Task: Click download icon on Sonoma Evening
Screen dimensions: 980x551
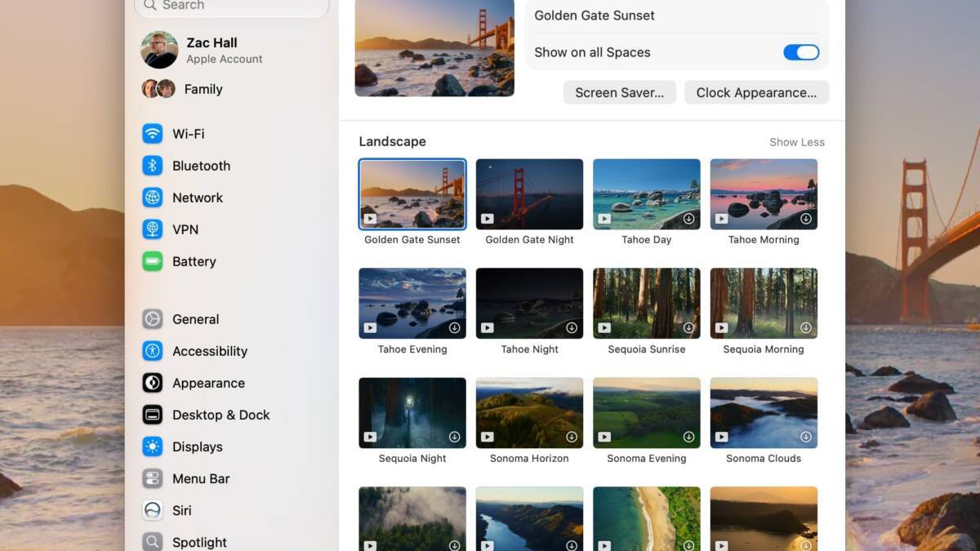Action: coord(688,437)
